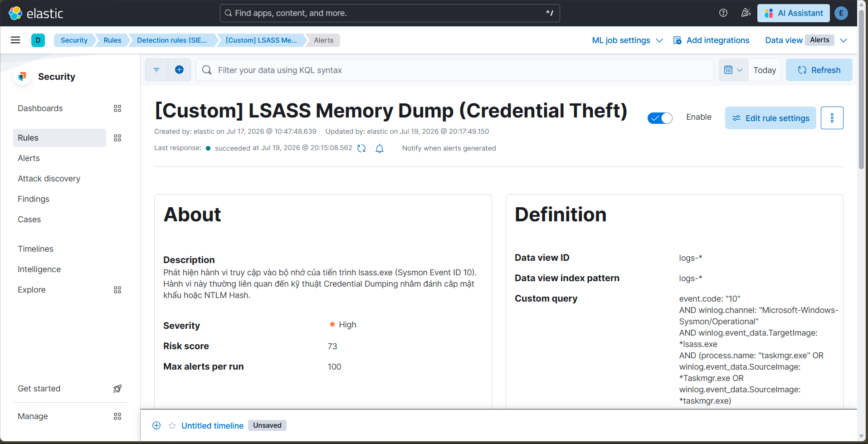Open the Data view Alerts dropdown

click(x=806, y=40)
